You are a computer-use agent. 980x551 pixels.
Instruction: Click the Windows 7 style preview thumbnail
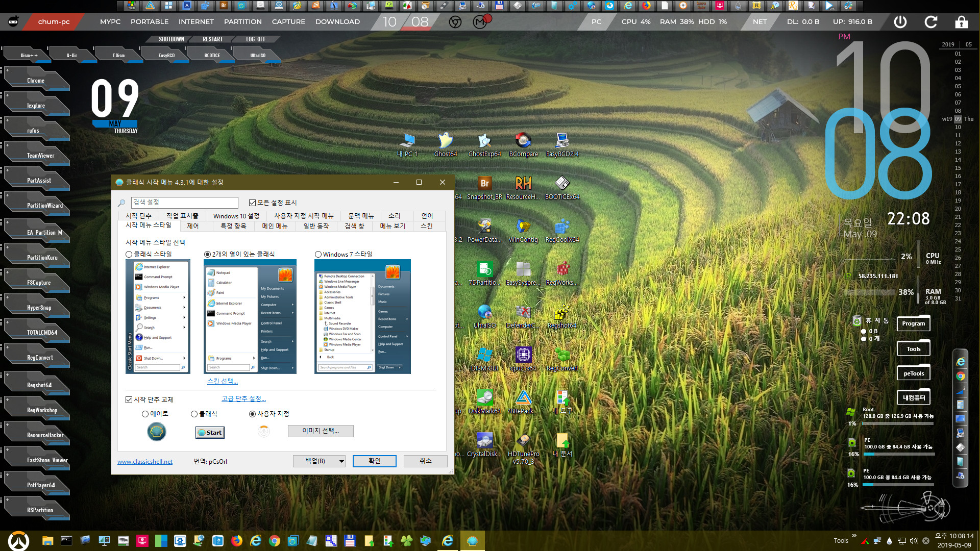(x=362, y=317)
